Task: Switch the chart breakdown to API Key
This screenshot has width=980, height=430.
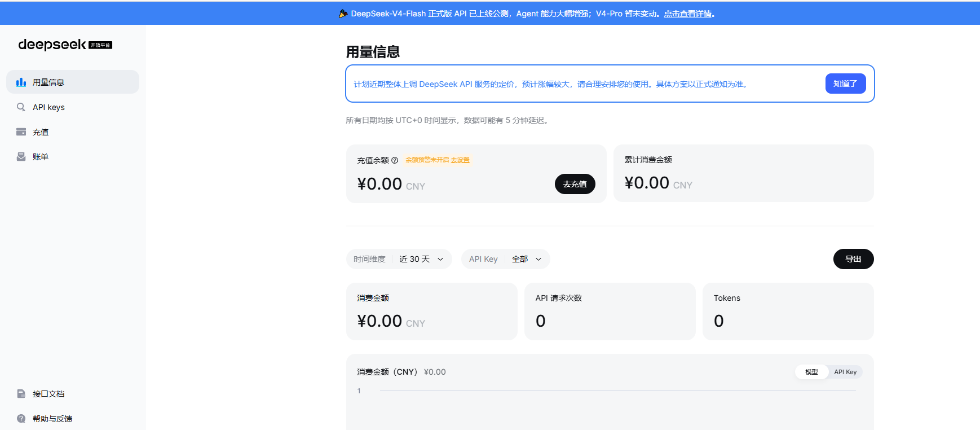Action: pos(845,372)
